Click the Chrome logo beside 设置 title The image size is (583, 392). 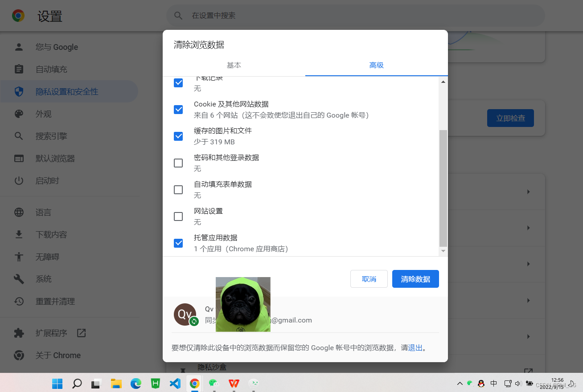pos(18,16)
